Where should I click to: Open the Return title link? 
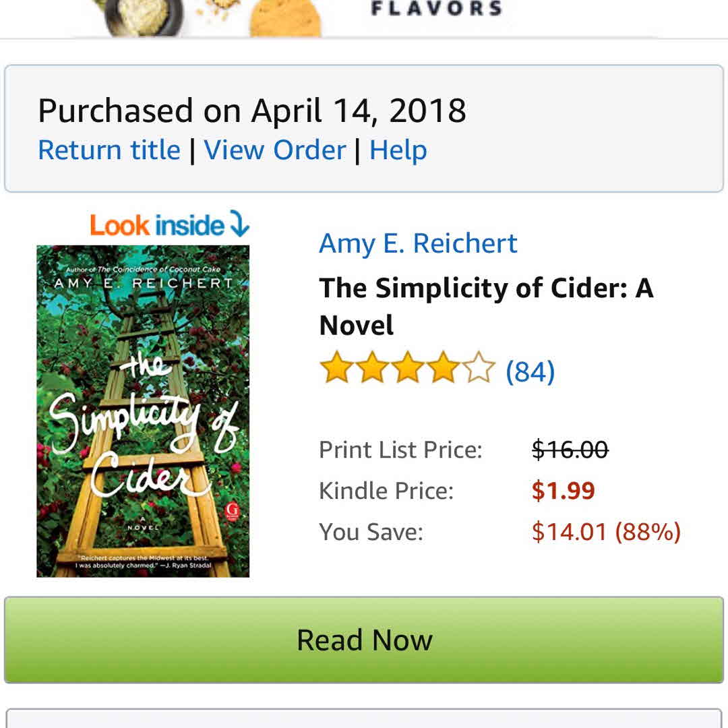pyautogui.click(x=109, y=150)
